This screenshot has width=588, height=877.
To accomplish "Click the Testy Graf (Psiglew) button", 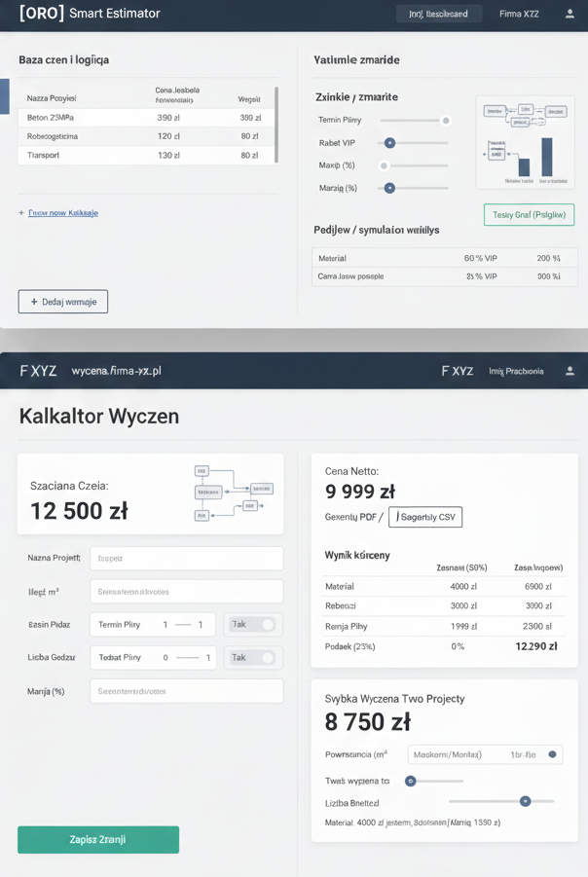I will 529,215.
